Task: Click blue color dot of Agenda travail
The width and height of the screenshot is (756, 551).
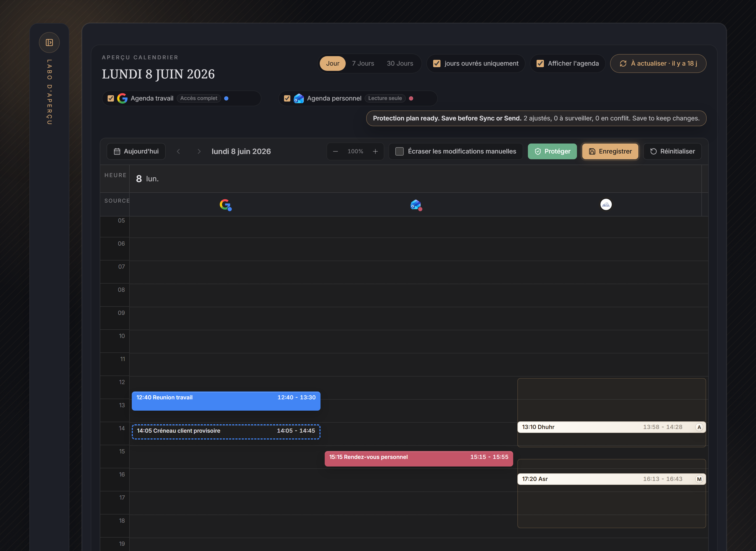Action: pyautogui.click(x=226, y=98)
